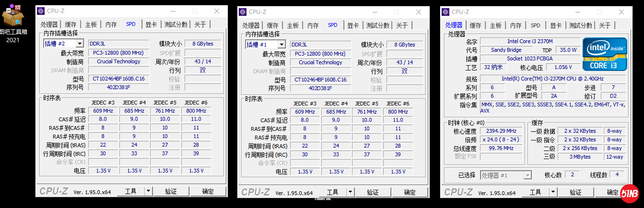
Task: Click the 工具 dropdown arrow in the processor window
Action: (x=553, y=192)
